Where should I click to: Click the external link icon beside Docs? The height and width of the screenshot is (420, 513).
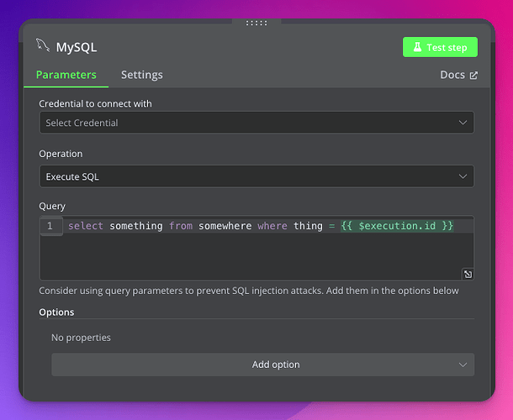click(473, 76)
